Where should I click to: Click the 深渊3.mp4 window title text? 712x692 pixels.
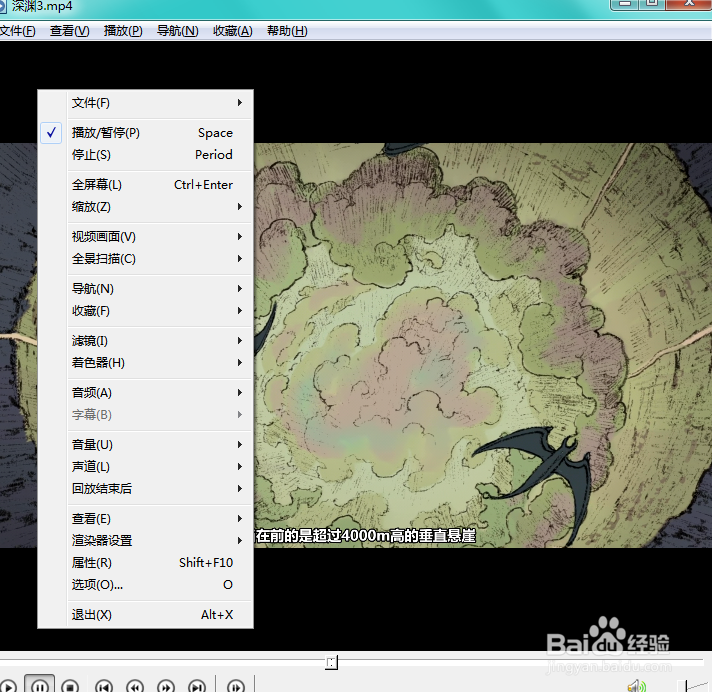coord(42,6)
